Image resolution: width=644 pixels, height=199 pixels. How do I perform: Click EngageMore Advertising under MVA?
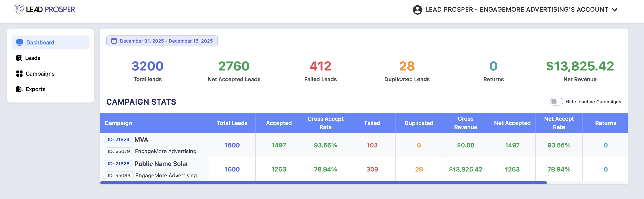(166, 151)
